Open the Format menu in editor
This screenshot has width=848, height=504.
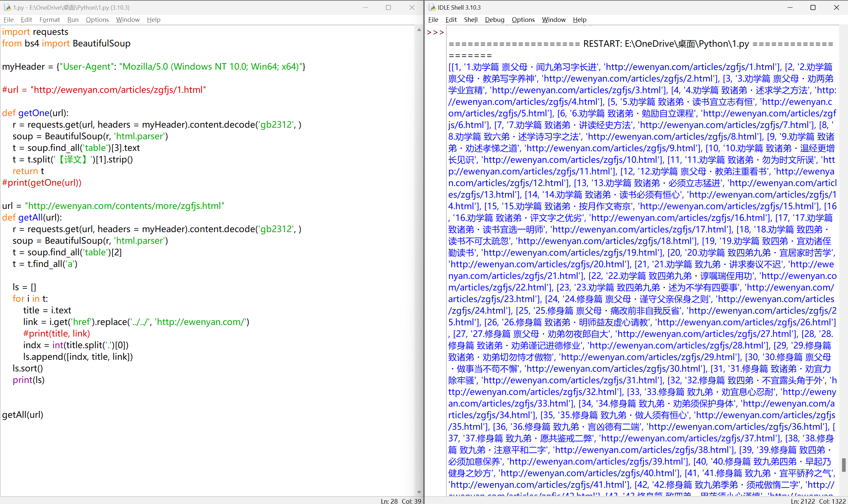50,20
